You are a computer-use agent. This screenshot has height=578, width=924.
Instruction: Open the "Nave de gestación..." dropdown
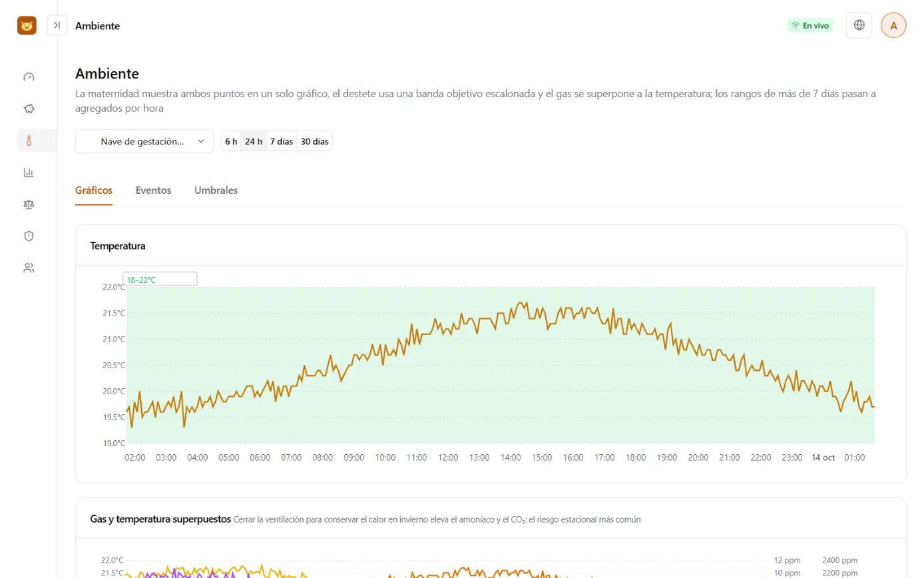click(x=144, y=141)
